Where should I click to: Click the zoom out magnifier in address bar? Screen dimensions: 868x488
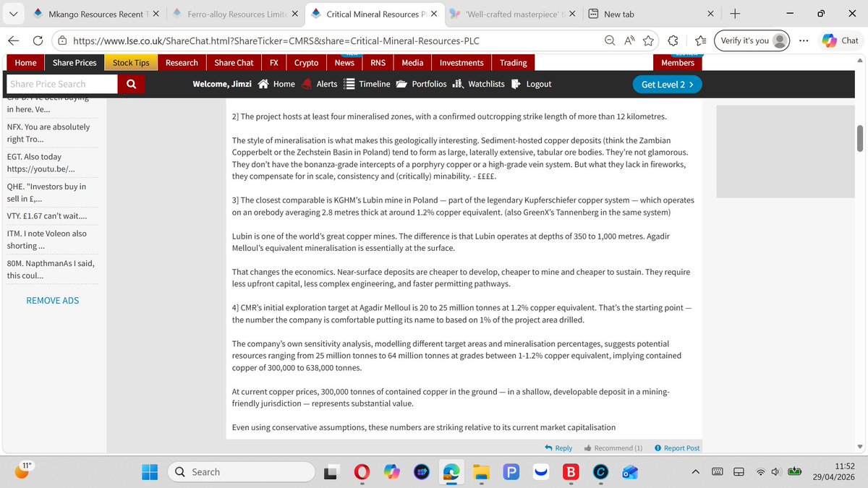(x=610, y=41)
